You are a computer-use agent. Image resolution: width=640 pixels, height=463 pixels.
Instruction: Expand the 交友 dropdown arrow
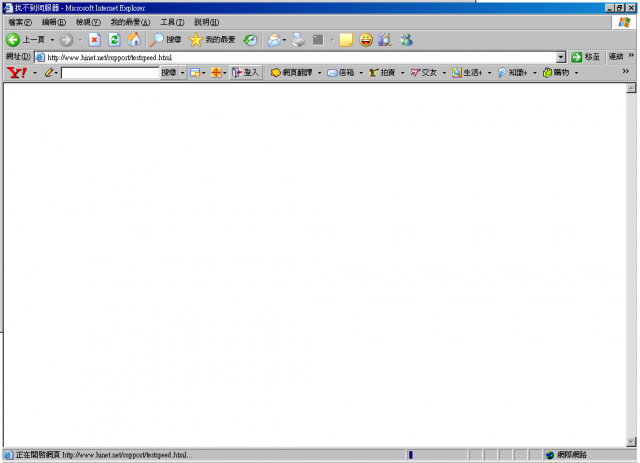pyautogui.click(x=444, y=73)
